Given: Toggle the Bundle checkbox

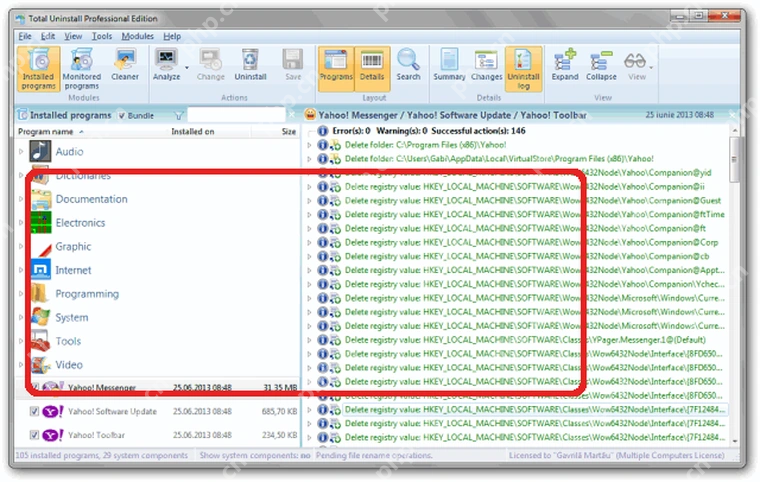Looking at the screenshot, I should [122, 115].
